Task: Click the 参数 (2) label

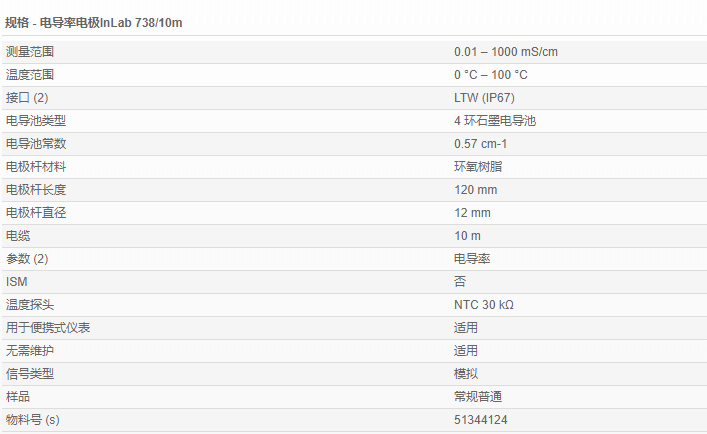Action: click(27, 259)
